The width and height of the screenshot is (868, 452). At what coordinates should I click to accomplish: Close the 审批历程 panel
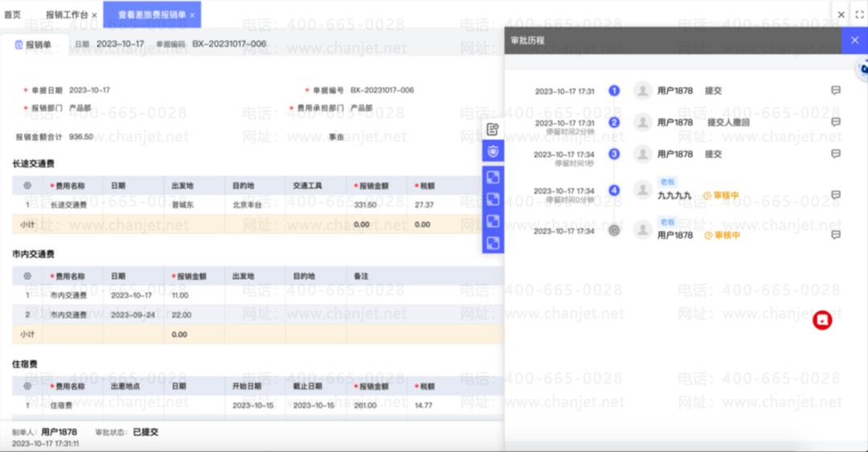click(854, 40)
